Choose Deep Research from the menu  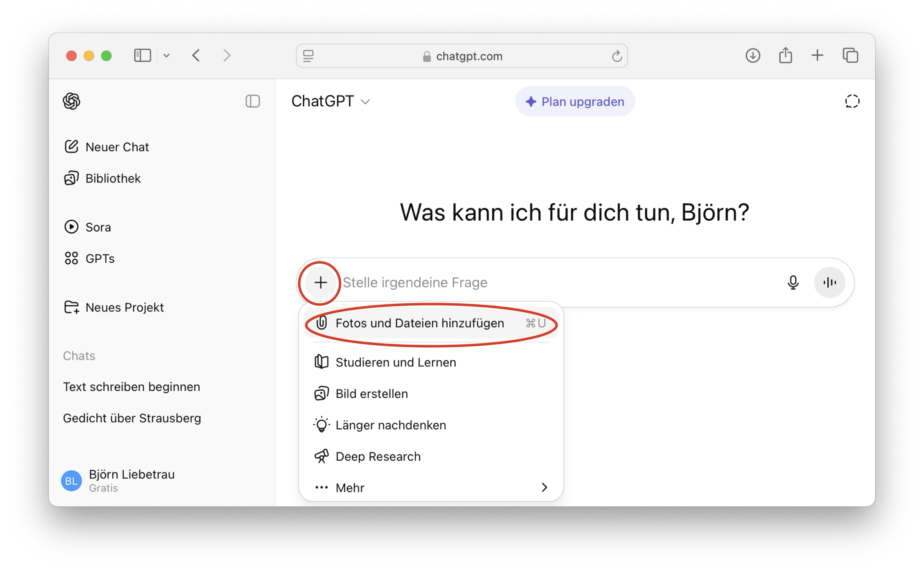click(377, 456)
